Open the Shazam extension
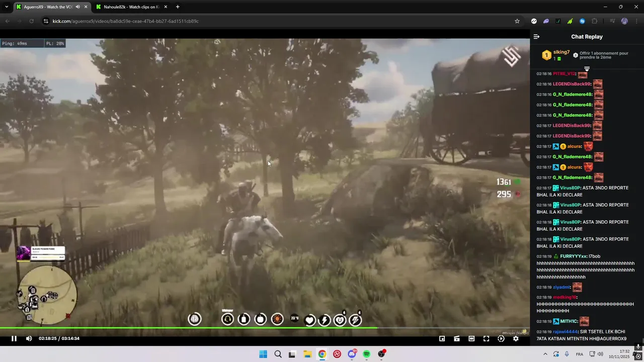This screenshot has height=362, width=644. coord(582,21)
